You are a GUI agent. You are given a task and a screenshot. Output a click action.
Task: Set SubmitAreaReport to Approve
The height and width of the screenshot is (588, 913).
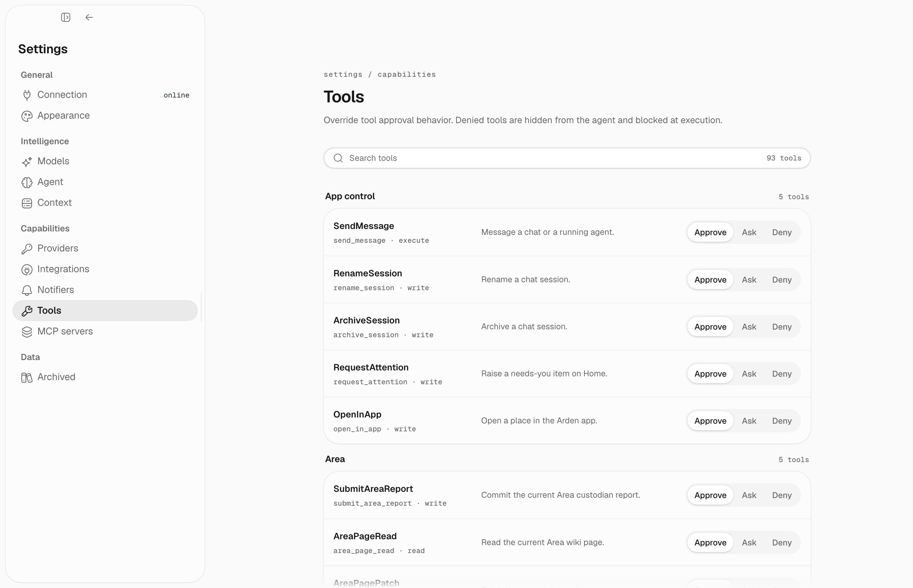pyautogui.click(x=710, y=495)
